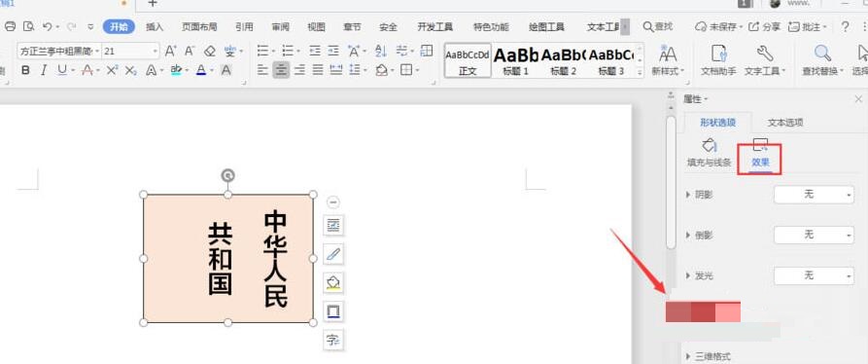The height and width of the screenshot is (364, 868).
Task: Open paragraph shading fill bucket
Action: coord(381,70)
